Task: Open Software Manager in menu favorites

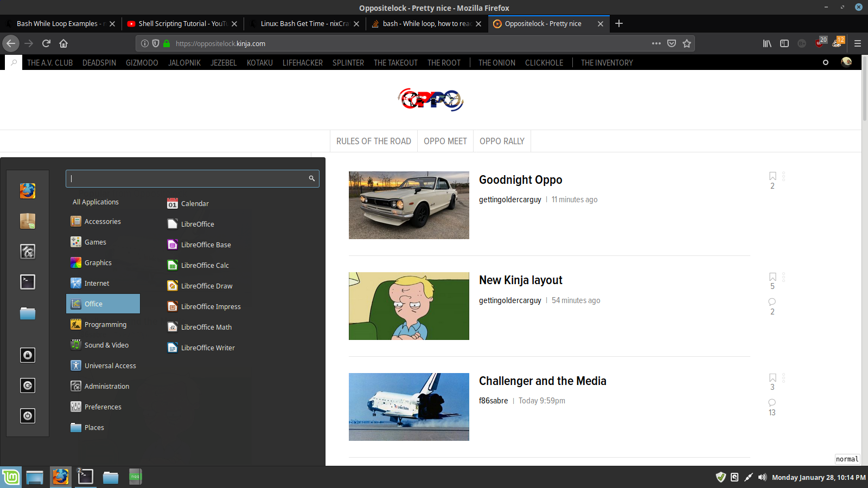Action: coord(28,221)
